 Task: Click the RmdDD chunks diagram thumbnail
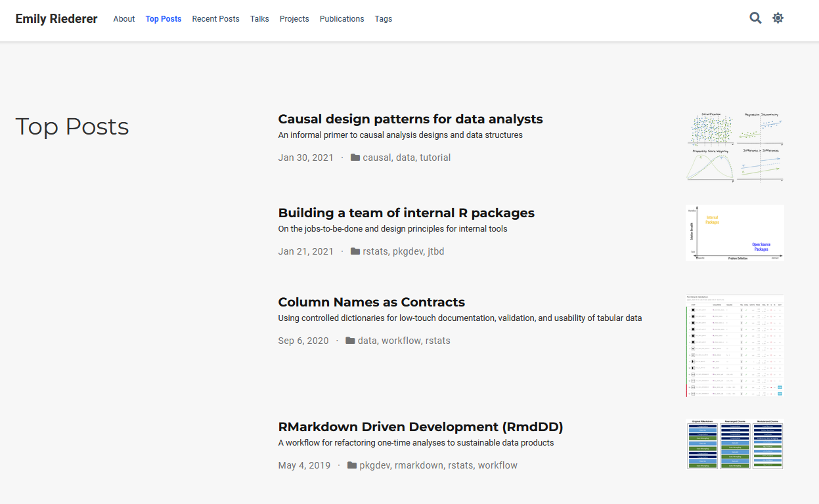734,444
